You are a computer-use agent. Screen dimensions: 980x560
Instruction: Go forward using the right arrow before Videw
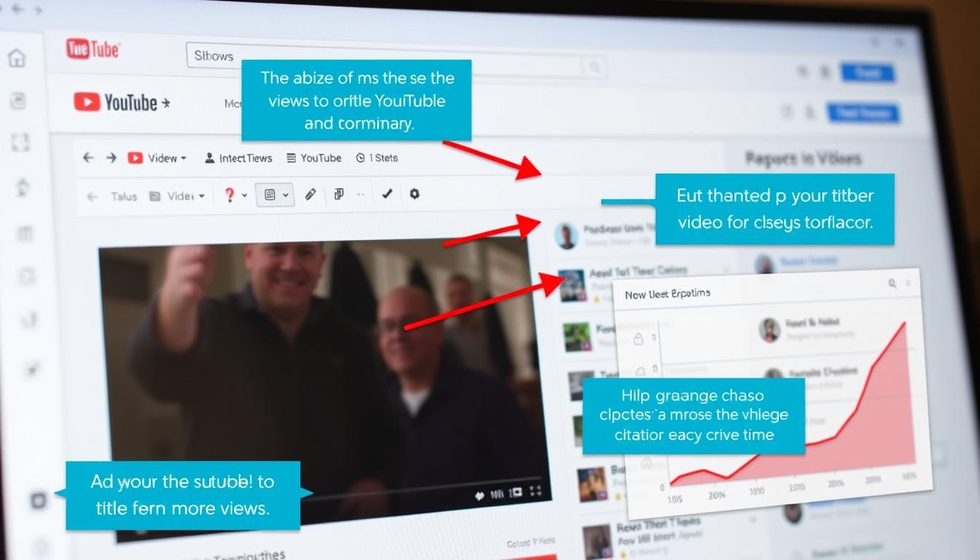coord(111,157)
